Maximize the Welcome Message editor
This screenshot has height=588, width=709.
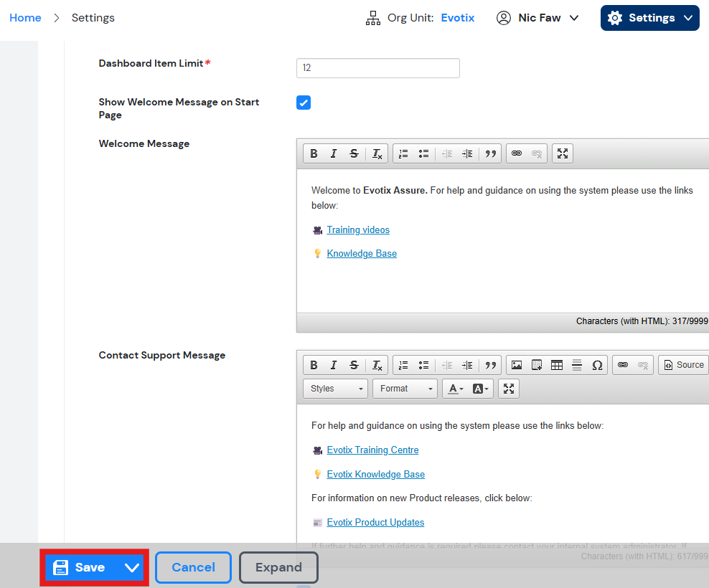pos(563,153)
